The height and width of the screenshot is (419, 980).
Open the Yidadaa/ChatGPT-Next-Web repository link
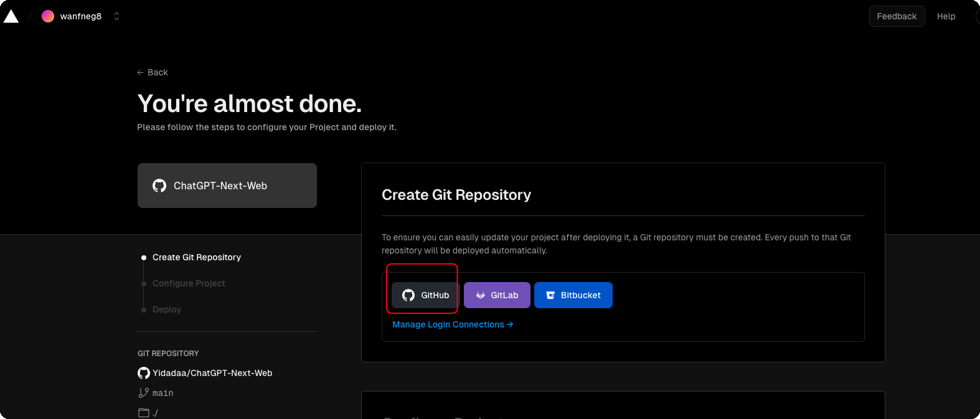[212, 373]
